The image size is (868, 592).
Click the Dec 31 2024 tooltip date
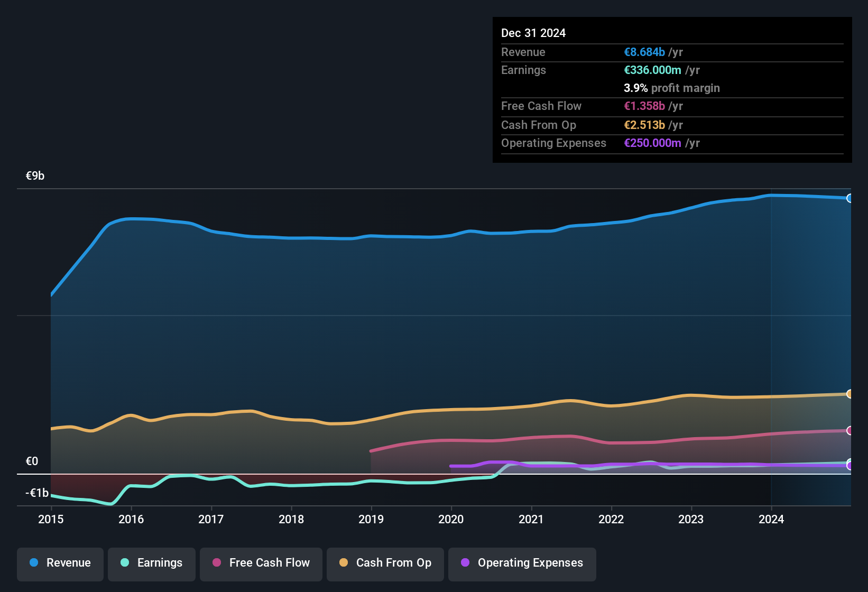tap(533, 33)
